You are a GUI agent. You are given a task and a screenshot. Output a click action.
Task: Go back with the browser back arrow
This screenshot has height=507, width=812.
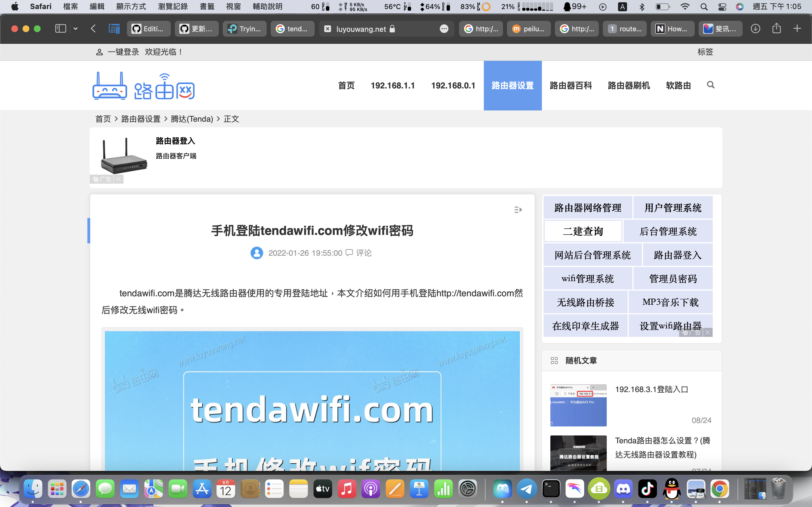pos(93,28)
